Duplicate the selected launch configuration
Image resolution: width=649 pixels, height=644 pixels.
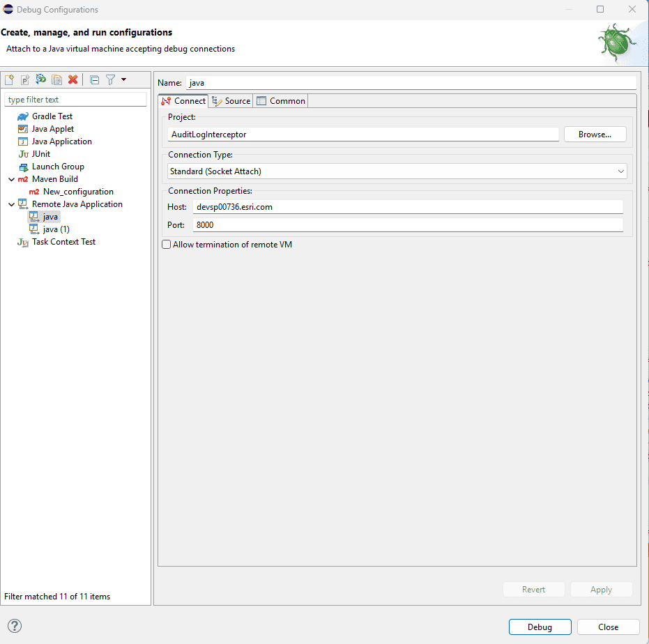[x=56, y=79]
